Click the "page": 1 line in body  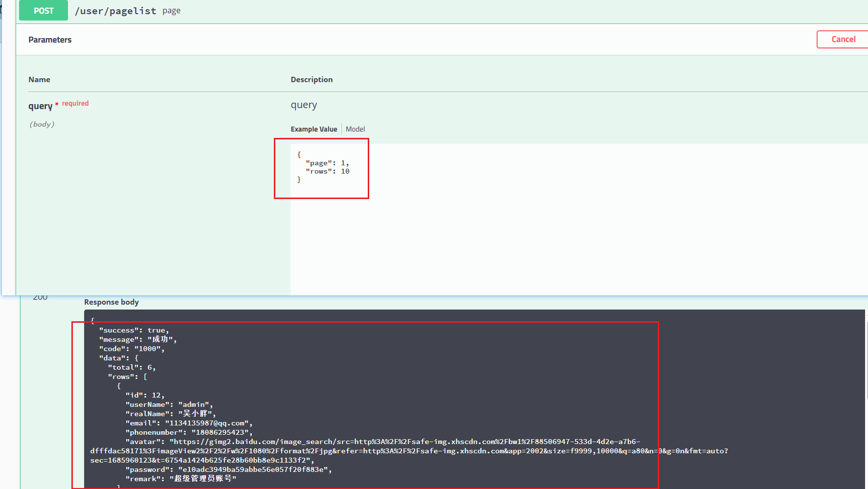point(327,163)
